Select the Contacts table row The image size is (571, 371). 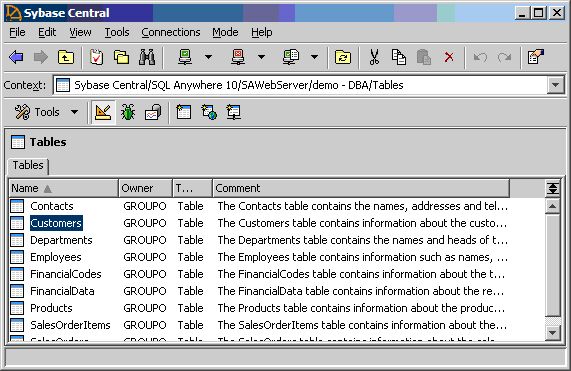[259, 206]
